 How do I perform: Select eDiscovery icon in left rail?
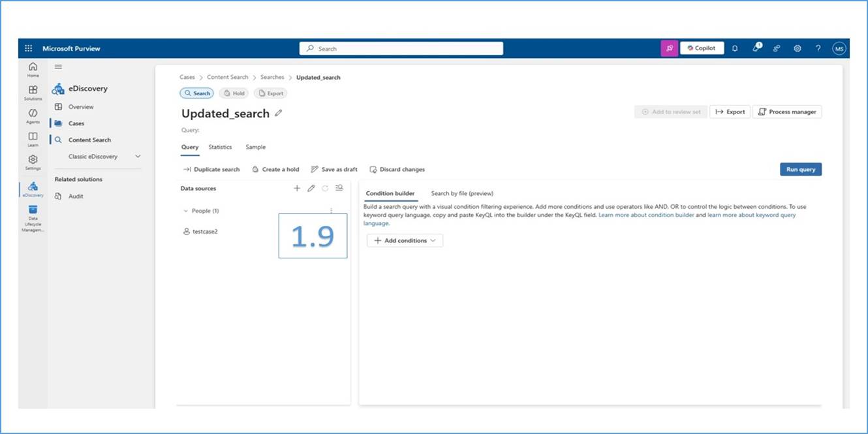tap(33, 189)
